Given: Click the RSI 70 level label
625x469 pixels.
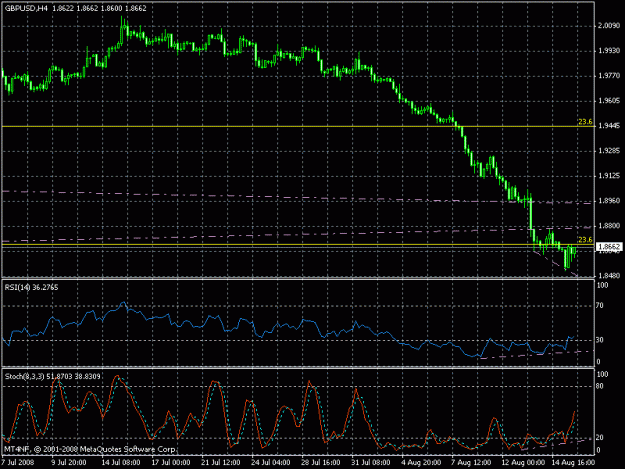Looking at the screenshot, I should [x=600, y=306].
